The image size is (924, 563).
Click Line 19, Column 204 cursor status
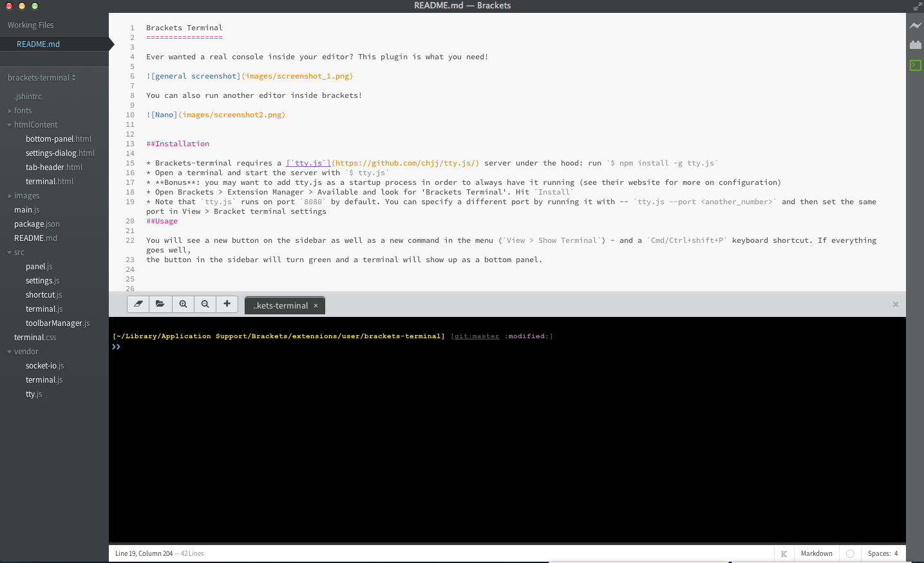[144, 554]
